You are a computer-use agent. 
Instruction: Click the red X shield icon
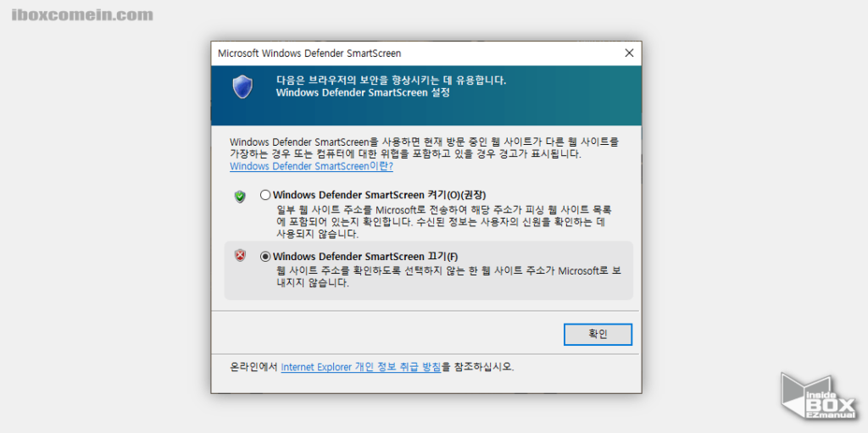point(240,256)
